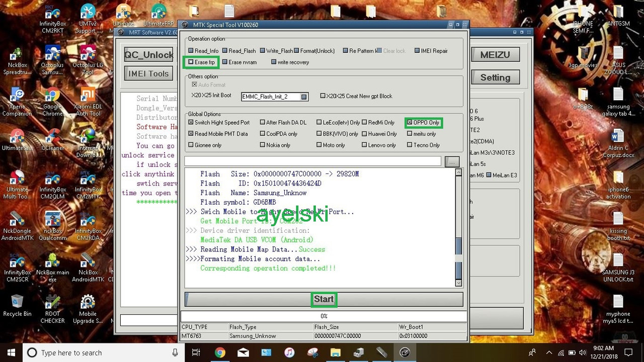This screenshot has width=644, height=362.
Task: Enable X20X25 Creat New gpt Block
Action: [x=356, y=96]
